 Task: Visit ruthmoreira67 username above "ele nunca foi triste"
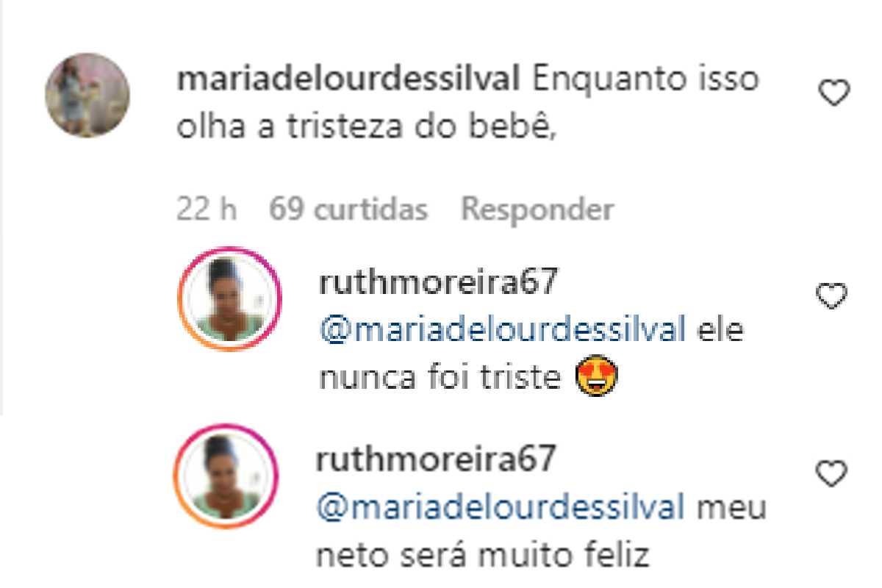pos(439,282)
